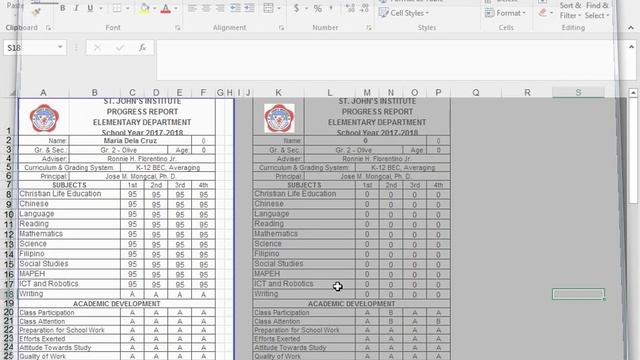Viewport: 640px width, 360px height.
Task: Open the Merge & Center dropdown arrow
Action: click(279, 8)
